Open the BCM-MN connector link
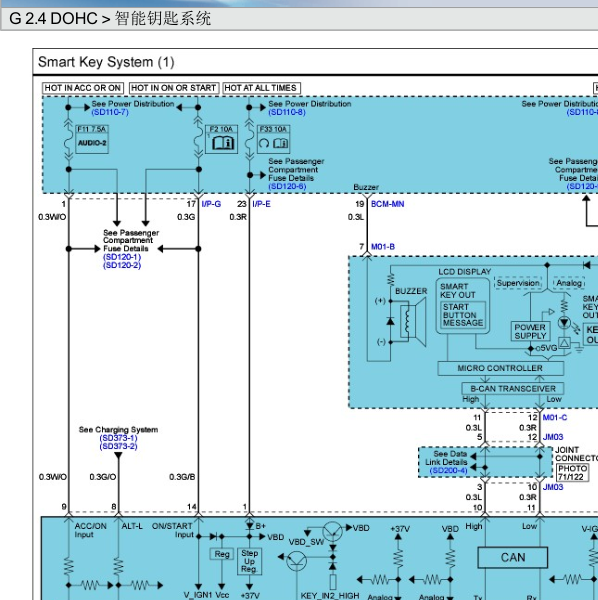The image size is (598, 600). coord(387,204)
